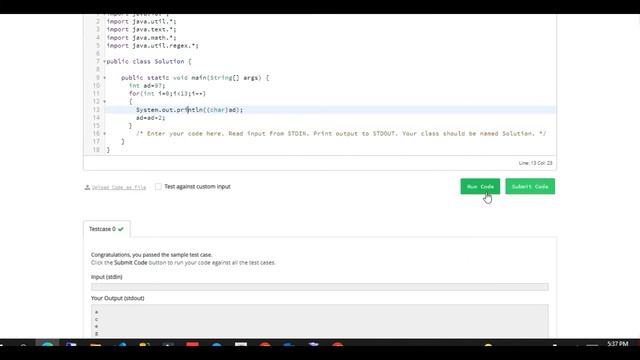This screenshot has height=360, width=640.
Task: Click the green checkmark on Testcase 0
Action: [x=121, y=229]
